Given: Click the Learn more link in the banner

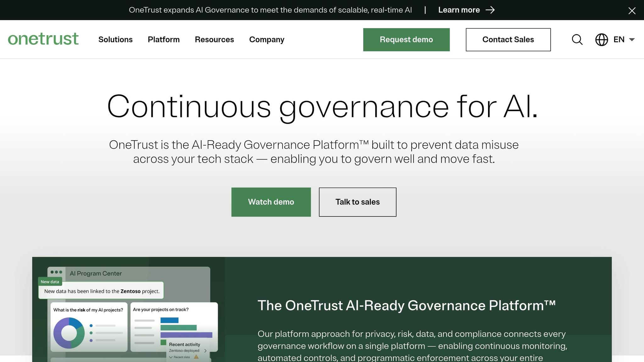Looking at the screenshot, I should pos(459,10).
